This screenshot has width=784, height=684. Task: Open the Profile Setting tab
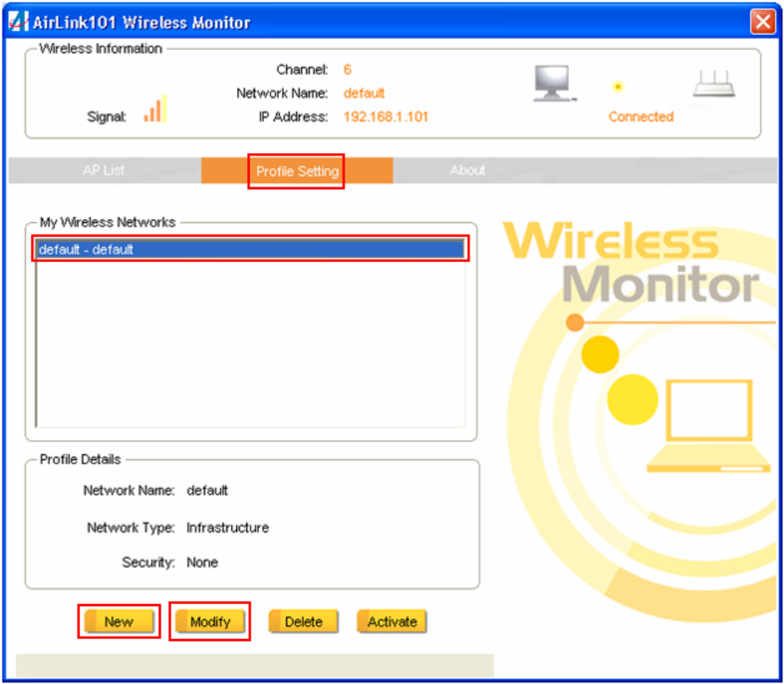(297, 171)
